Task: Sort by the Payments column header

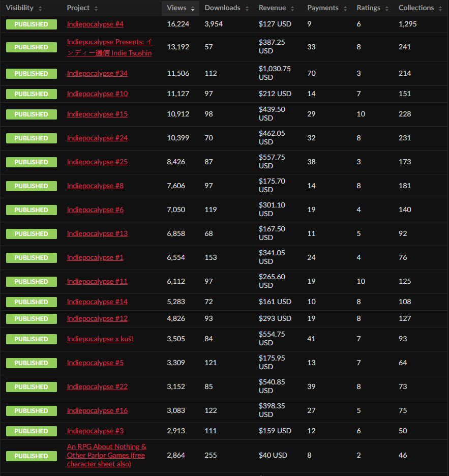Action: [x=327, y=8]
